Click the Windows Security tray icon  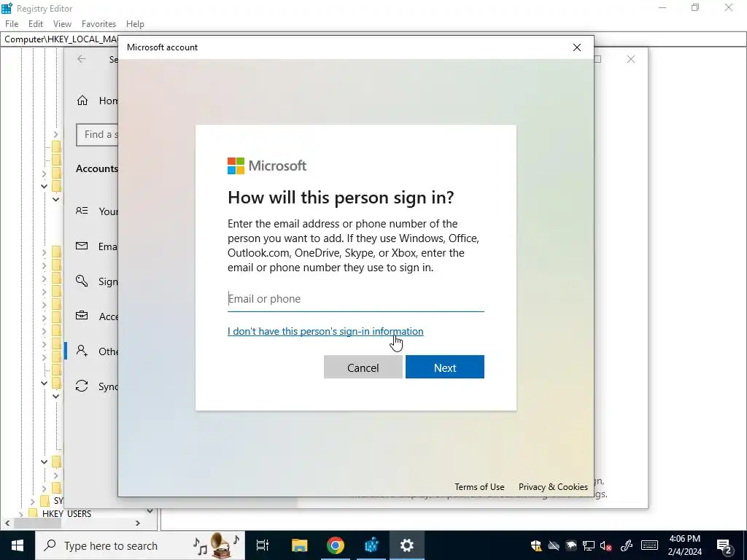coord(536,545)
